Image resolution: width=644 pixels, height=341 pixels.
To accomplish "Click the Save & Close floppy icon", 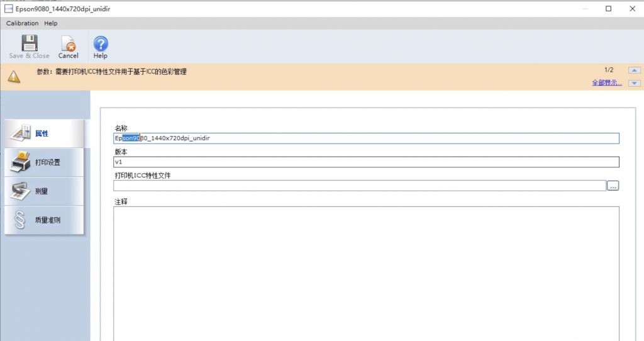I will pos(30,43).
